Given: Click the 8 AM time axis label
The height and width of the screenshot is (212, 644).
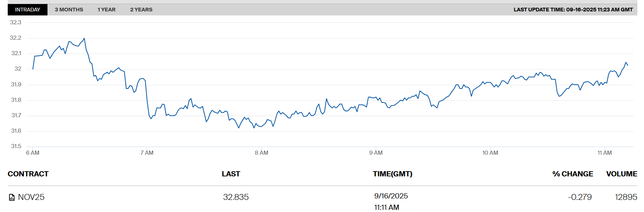Looking at the screenshot, I should coord(261,153).
